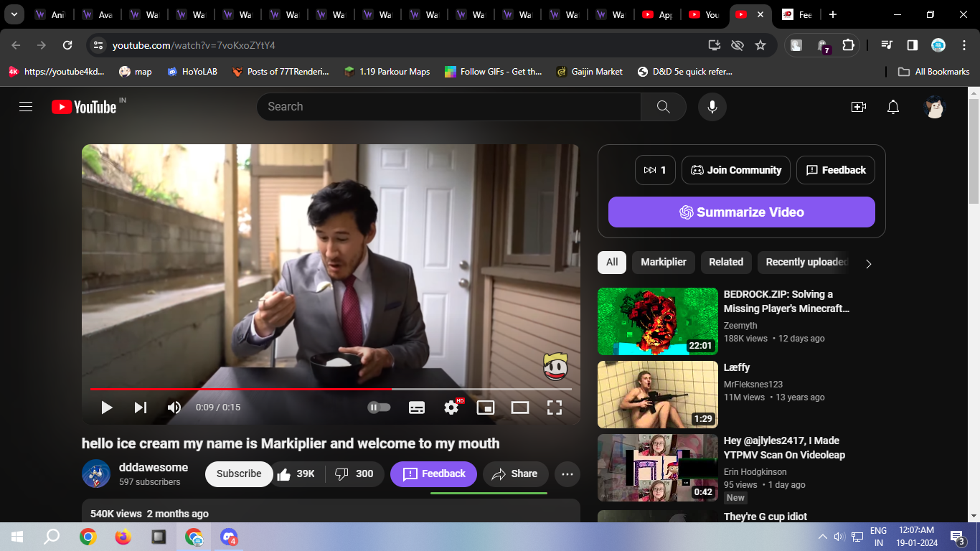
Task: Open the YouTube hamburger guide menu
Action: coord(26,107)
